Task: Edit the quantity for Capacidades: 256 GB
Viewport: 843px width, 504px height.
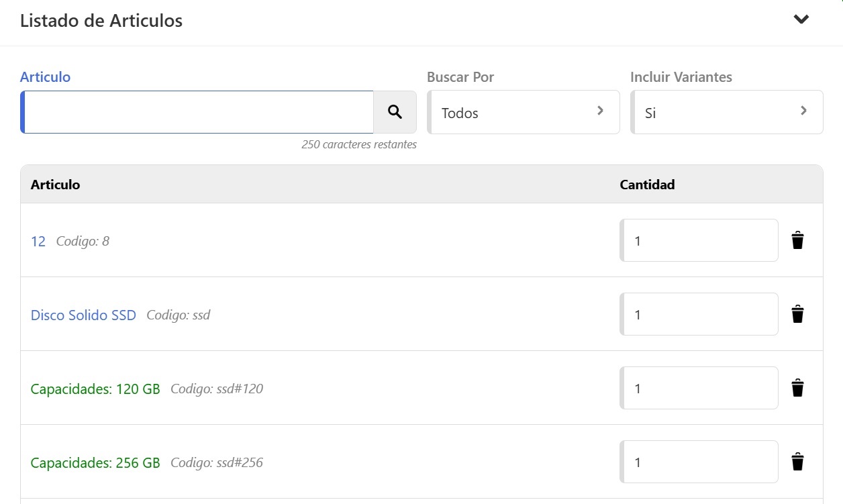Action: coord(699,462)
